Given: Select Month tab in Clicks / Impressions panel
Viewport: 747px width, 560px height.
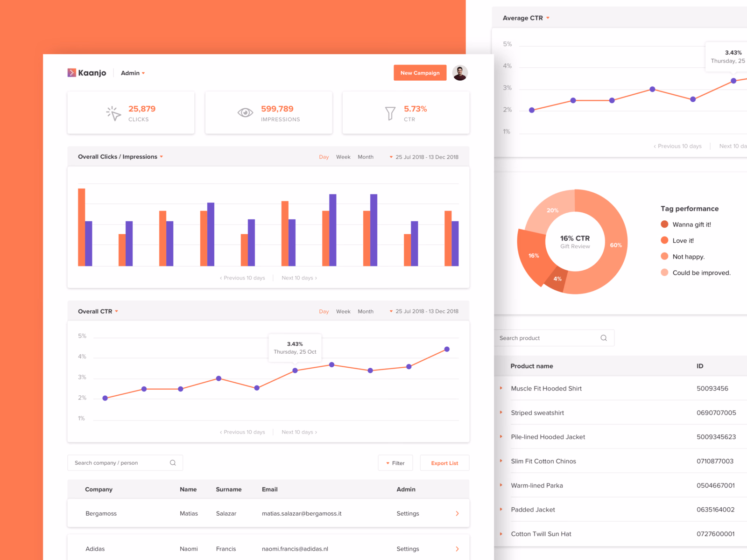Looking at the screenshot, I should coord(366,157).
